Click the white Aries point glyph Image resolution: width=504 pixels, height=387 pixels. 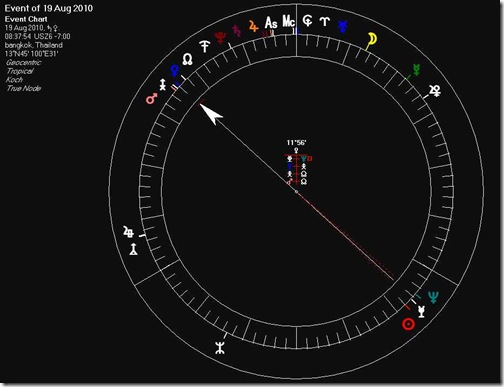pos(325,22)
